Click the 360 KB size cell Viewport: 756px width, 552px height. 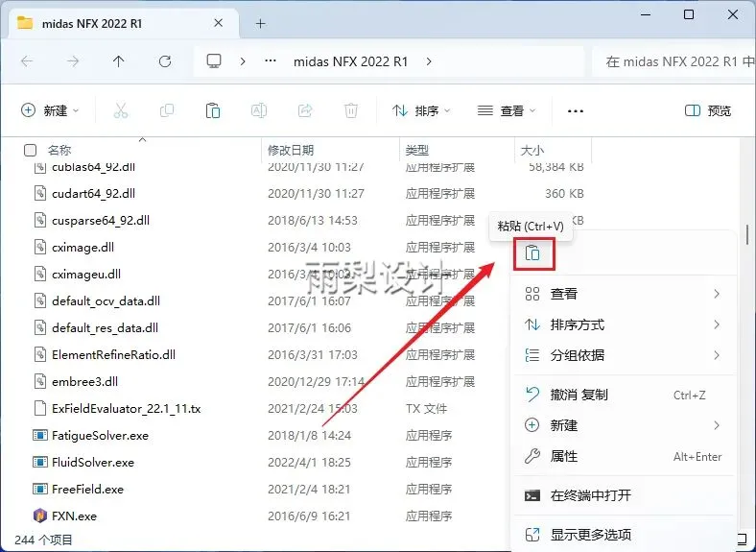pos(564,193)
